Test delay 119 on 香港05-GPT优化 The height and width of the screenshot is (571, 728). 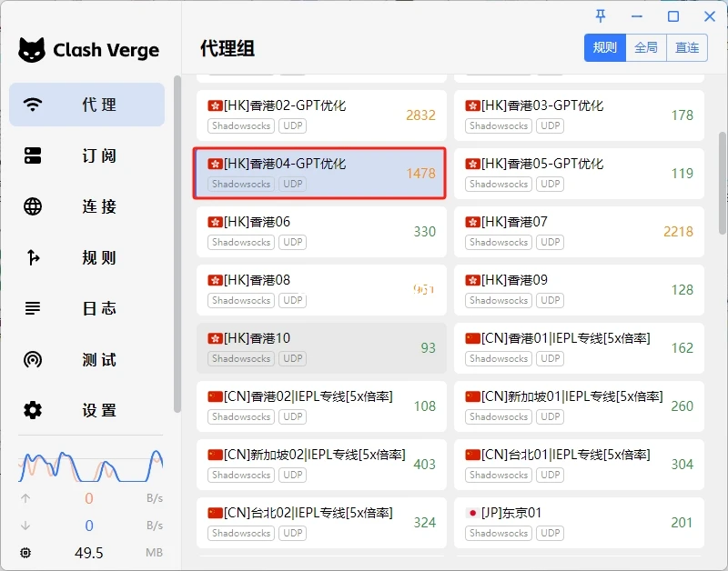pos(682,174)
